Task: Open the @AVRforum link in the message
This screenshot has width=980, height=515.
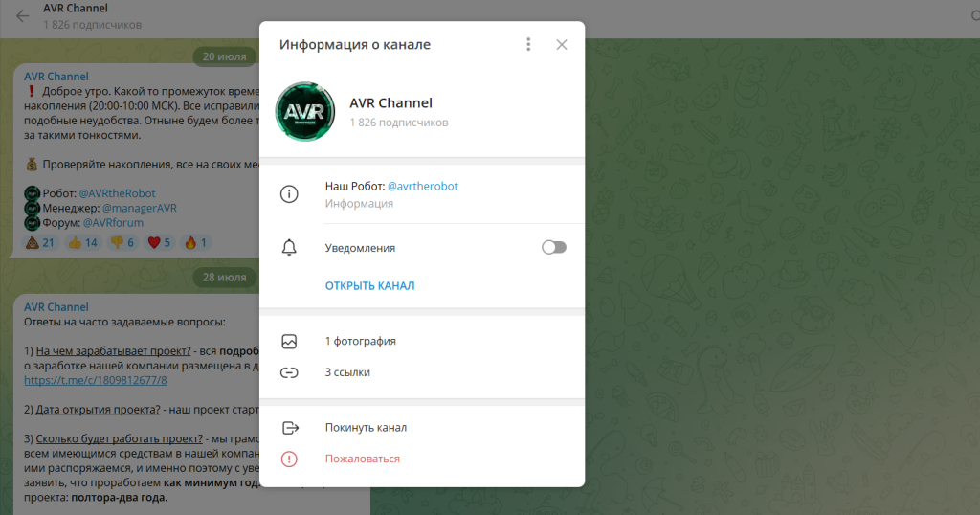Action: click(113, 222)
